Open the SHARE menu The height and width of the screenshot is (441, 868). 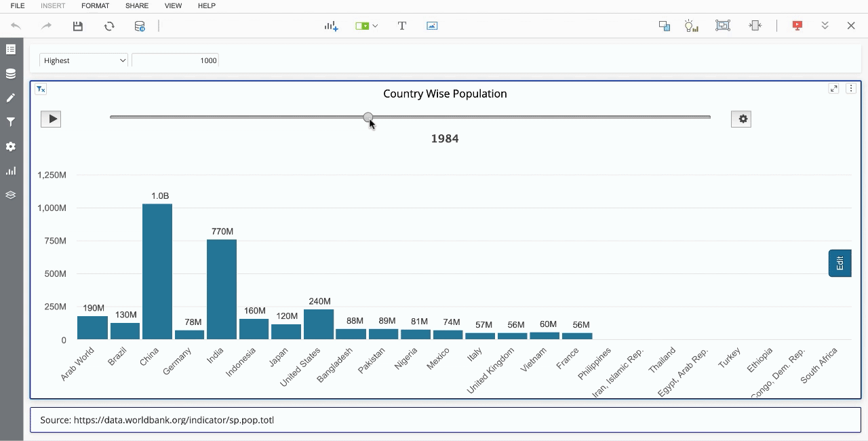pyautogui.click(x=136, y=6)
